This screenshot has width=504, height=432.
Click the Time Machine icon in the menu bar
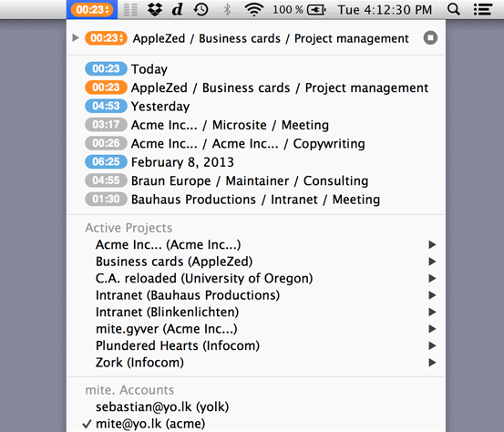coord(201,9)
